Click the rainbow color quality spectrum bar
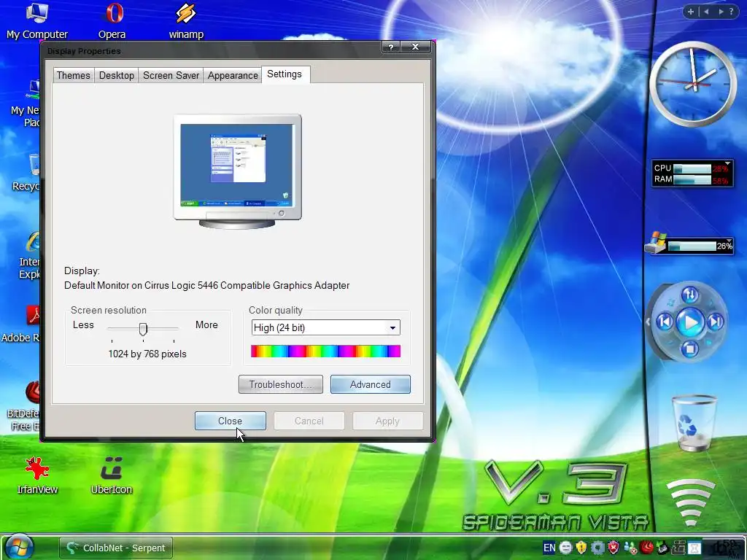 click(326, 351)
